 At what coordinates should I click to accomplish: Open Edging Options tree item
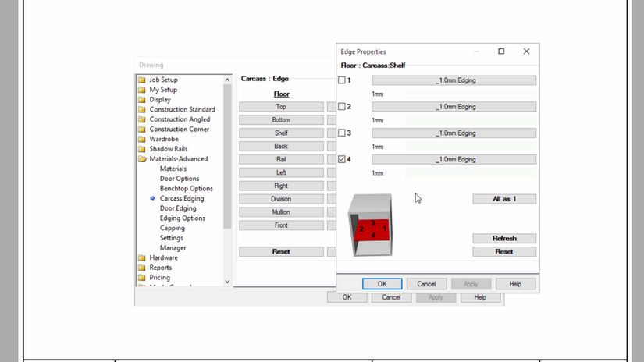pos(183,218)
